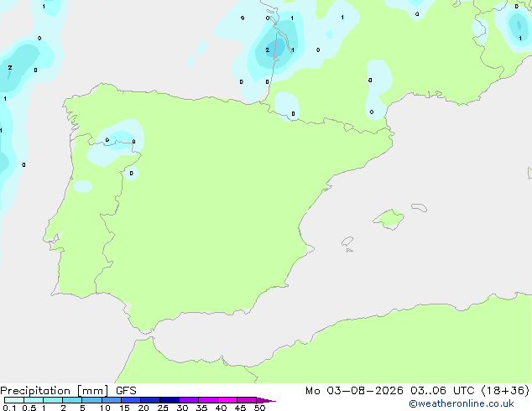Pick the 10–15 mm legend swatch
Viewport: 532px width, 411px height.
point(111,400)
